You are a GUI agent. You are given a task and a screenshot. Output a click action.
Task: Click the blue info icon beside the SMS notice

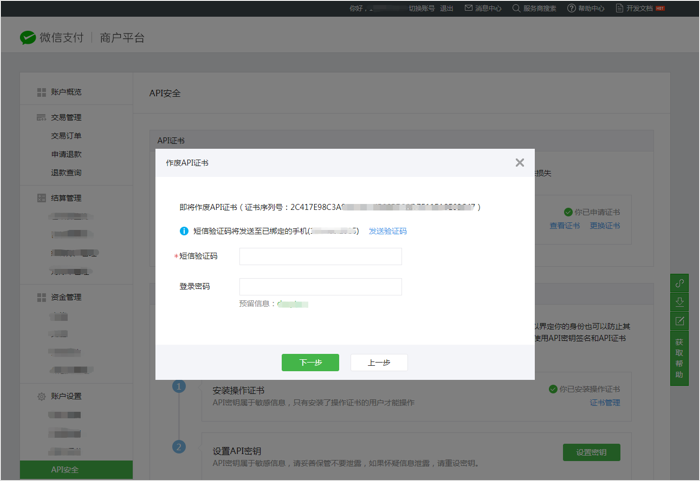click(184, 231)
